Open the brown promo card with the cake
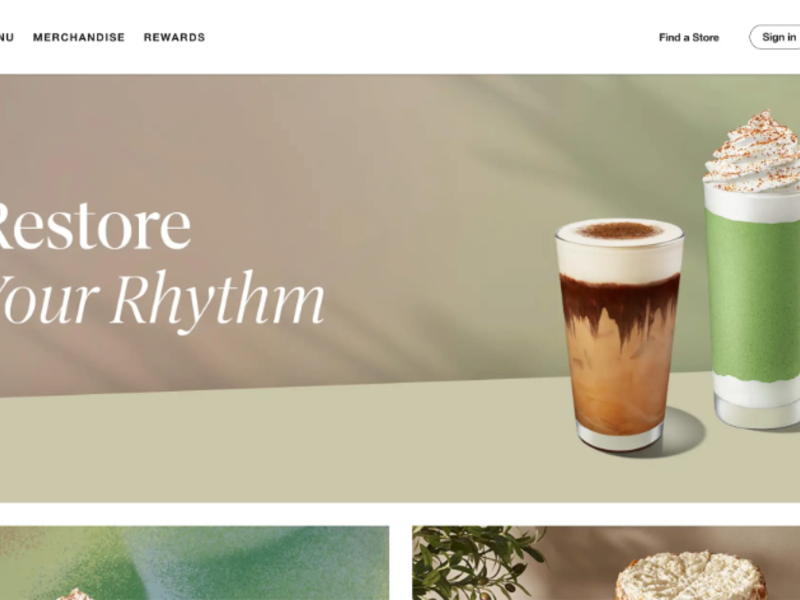Viewport: 800px width, 600px height. click(606, 563)
